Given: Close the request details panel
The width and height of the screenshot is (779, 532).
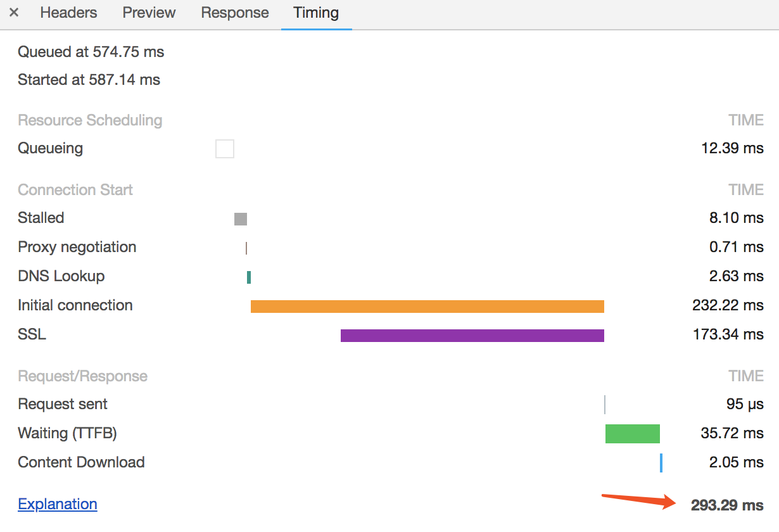Looking at the screenshot, I should coord(14,13).
